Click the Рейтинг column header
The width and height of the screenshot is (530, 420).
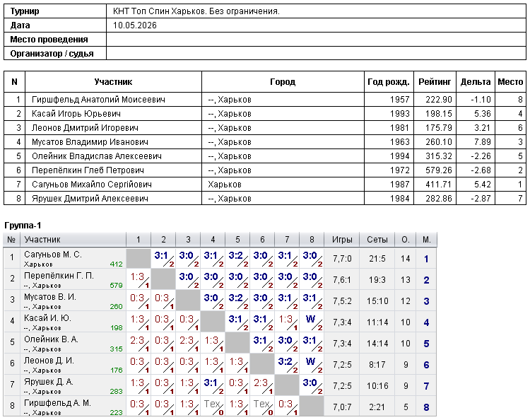tap(435, 82)
